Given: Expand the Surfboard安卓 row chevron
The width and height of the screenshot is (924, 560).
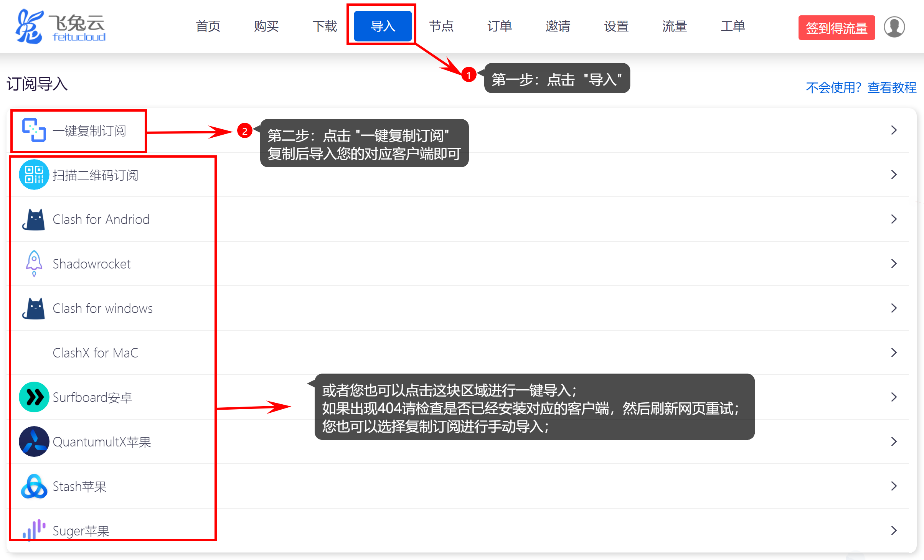Looking at the screenshot, I should point(894,397).
